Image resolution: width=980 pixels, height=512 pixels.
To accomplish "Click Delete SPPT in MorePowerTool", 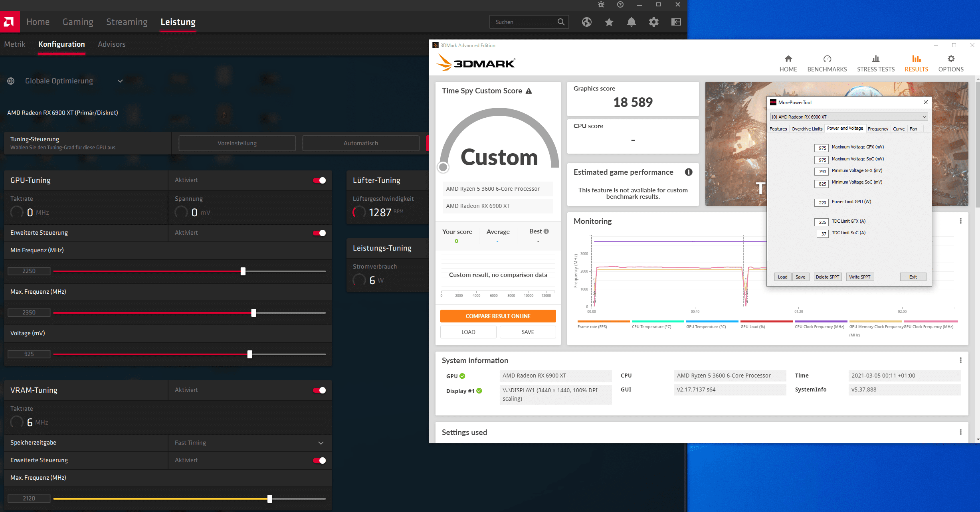I will tap(828, 277).
